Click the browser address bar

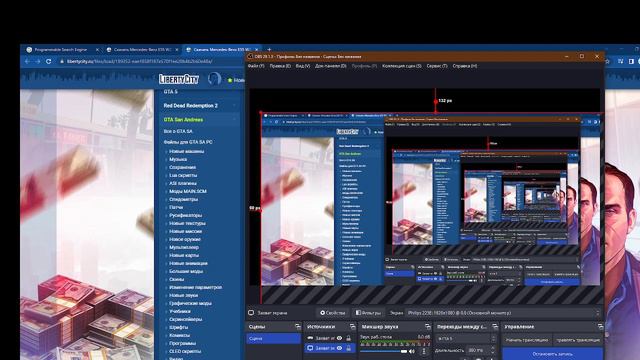click(151, 61)
